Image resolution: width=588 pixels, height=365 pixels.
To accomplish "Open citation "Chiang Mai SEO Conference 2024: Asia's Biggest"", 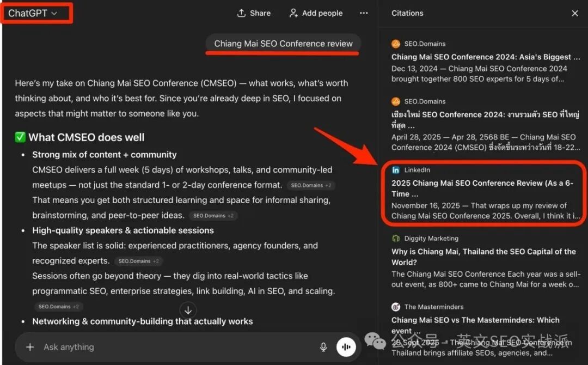I will pyautogui.click(x=485, y=57).
